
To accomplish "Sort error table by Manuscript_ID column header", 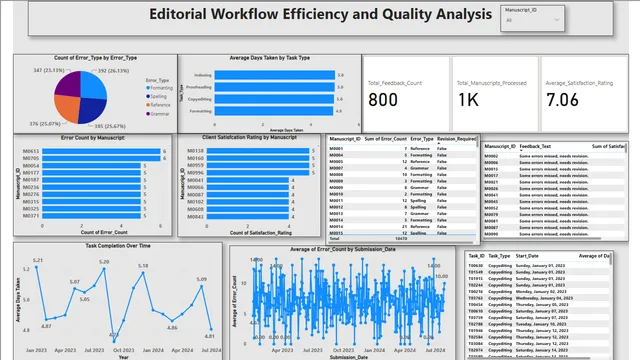I will pos(345,139).
